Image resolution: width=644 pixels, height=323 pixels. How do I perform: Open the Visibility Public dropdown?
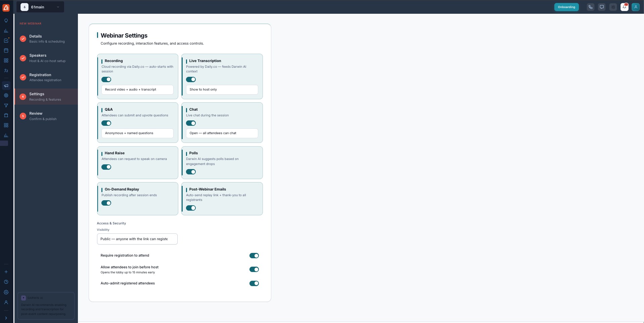point(137,239)
